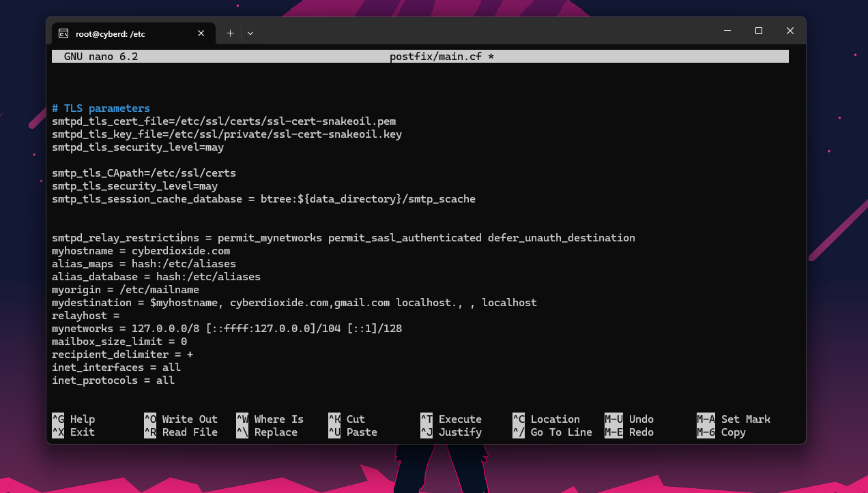The width and height of the screenshot is (868, 493).
Task: Click the gmail.com entry in mydestination
Action: pyautogui.click(x=362, y=303)
